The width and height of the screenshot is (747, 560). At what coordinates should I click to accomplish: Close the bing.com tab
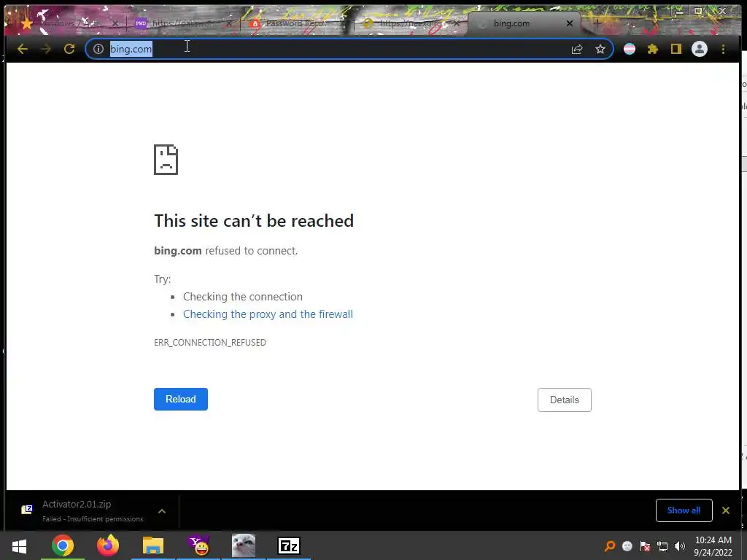pyautogui.click(x=569, y=23)
